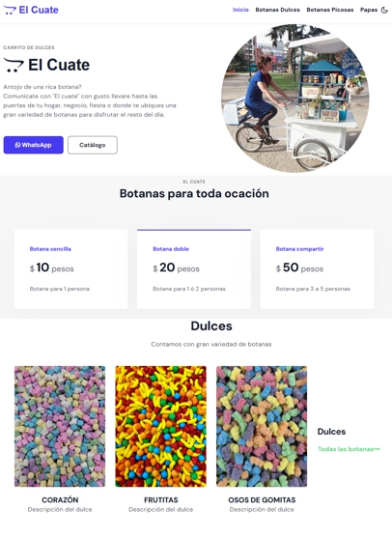
Task: Click the arrow after Todas las botanas
Action: click(x=377, y=449)
